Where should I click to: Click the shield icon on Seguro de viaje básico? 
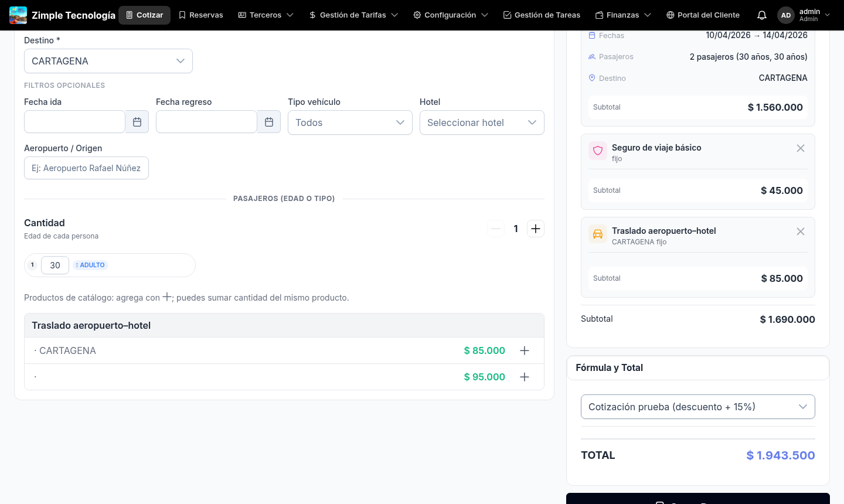tap(597, 151)
